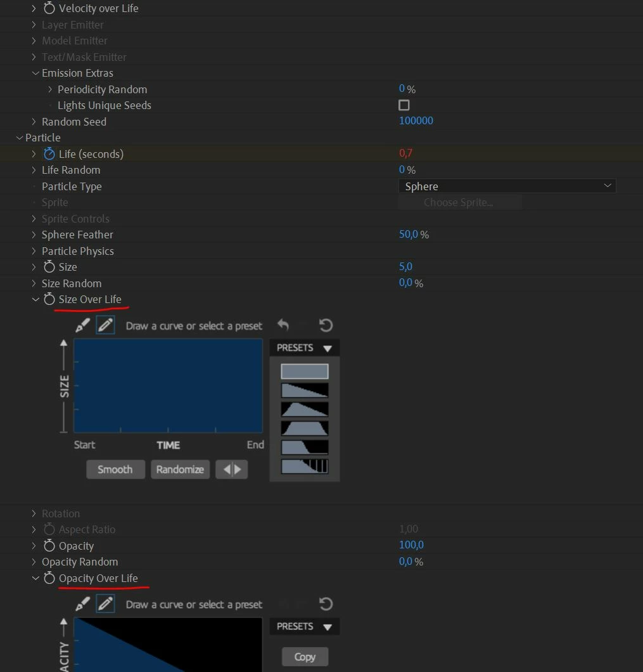Toggle stopwatch for Size Over Life
Viewport: 643px width, 672px height.
coord(49,299)
